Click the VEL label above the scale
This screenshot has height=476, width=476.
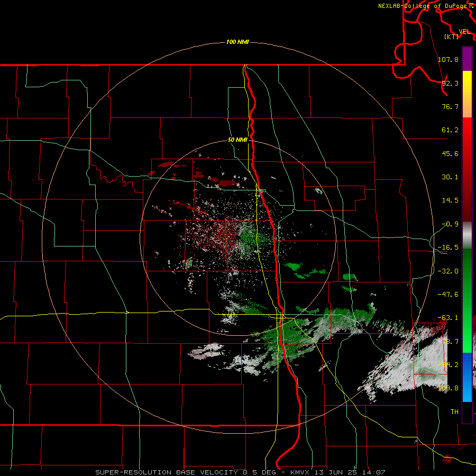[464, 32]
